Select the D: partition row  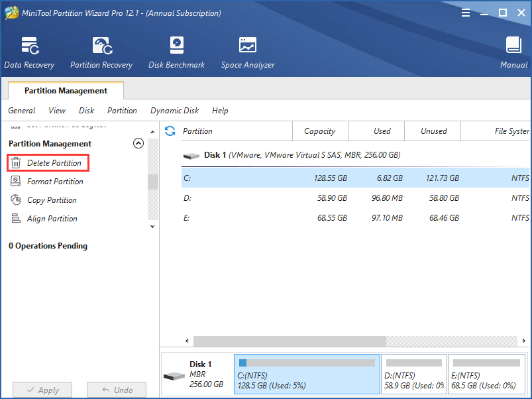coord(355,198)
